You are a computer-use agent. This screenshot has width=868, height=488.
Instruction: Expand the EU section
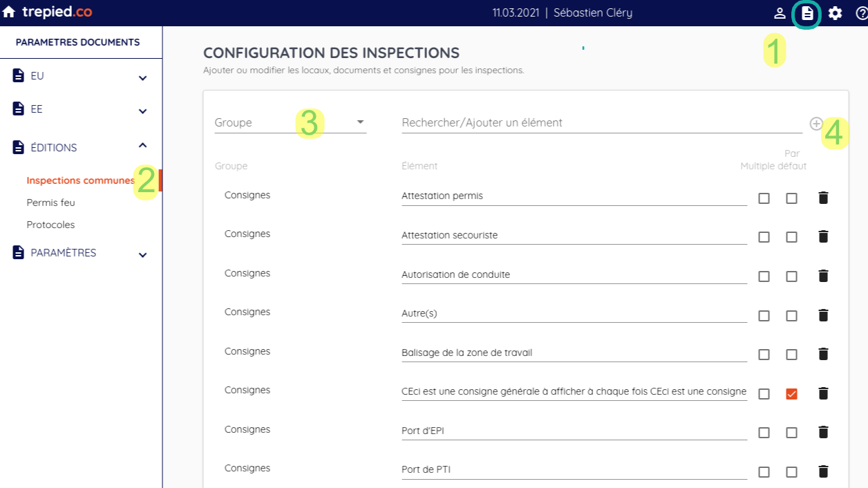(x=142, y=77)
